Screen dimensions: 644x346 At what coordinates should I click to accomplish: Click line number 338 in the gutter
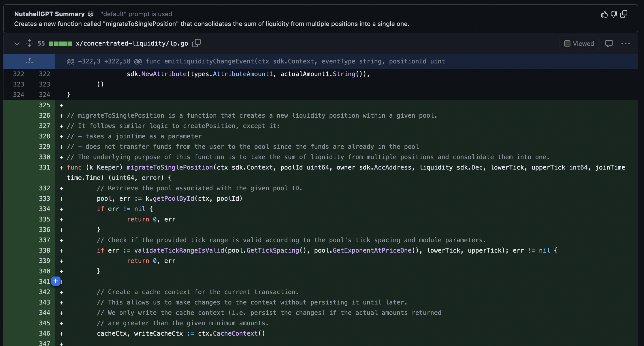tap(44, 251)
